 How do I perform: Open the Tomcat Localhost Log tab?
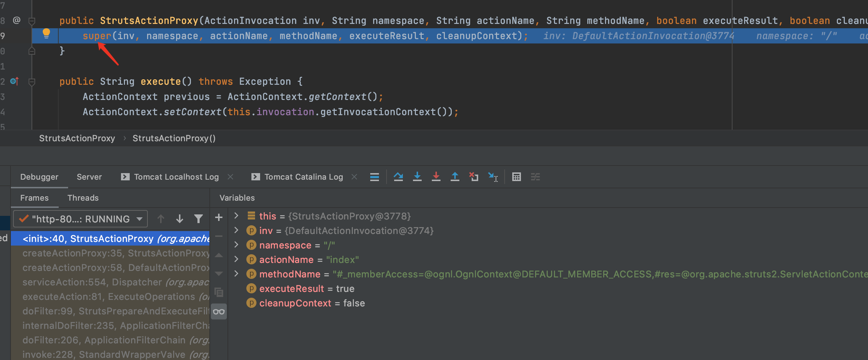tap(176, 177)
